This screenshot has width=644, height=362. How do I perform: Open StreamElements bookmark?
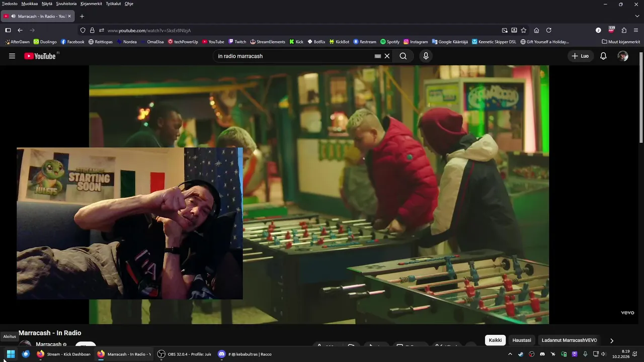pyautogui.click(x=268, y=42)
